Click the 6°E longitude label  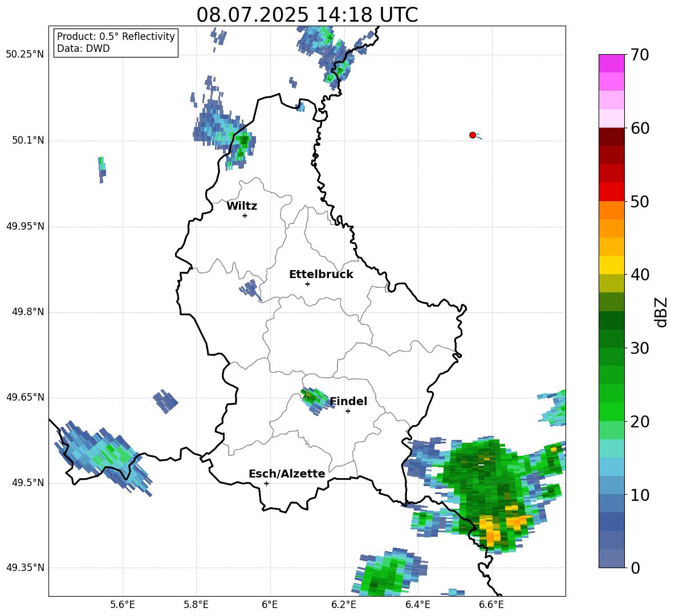coord(270,605)
